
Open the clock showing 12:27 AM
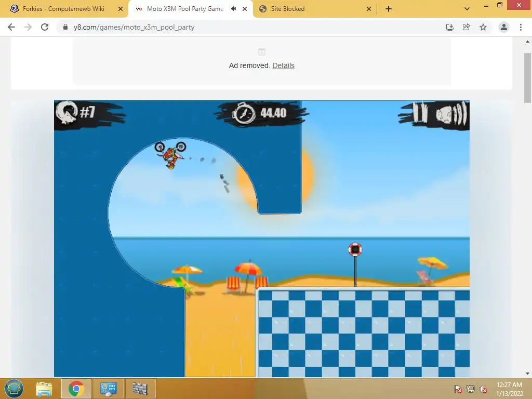tap(509, 389)
